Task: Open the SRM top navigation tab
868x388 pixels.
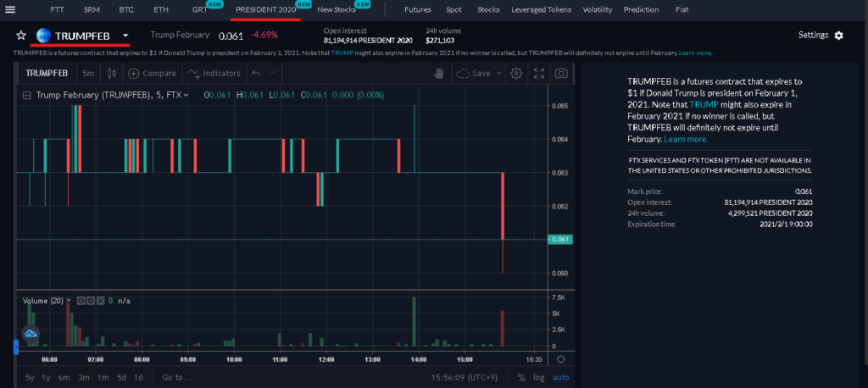Action: (x=92, y=10)
